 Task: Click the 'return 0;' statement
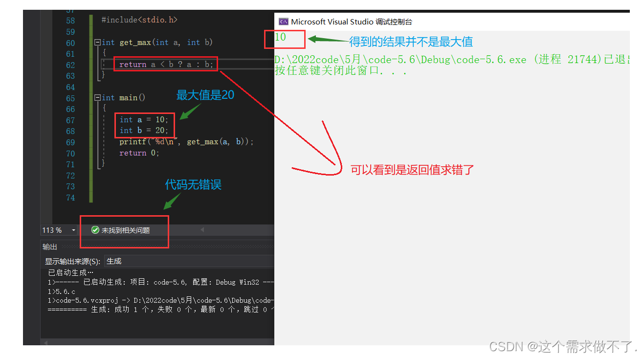139,153
